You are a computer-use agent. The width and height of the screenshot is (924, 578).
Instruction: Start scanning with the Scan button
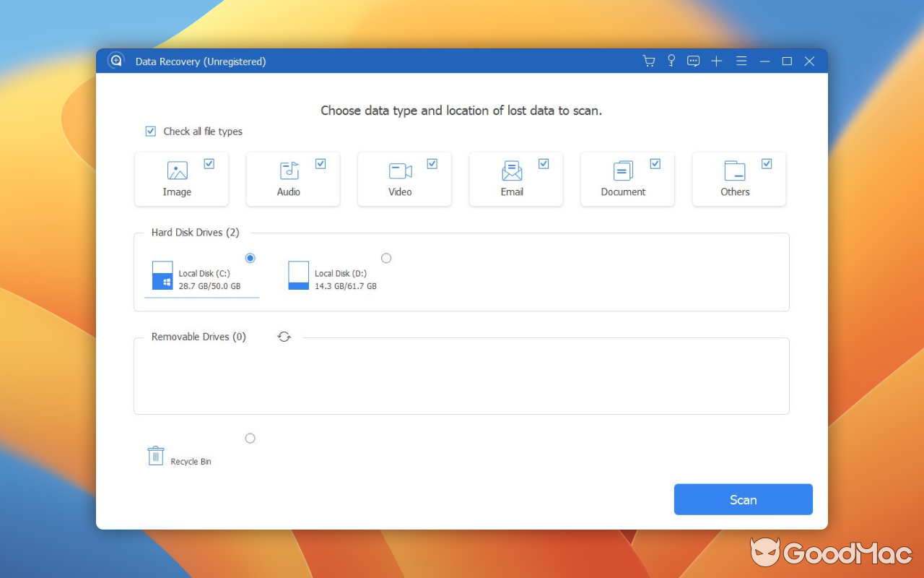[x=743, y=499]
